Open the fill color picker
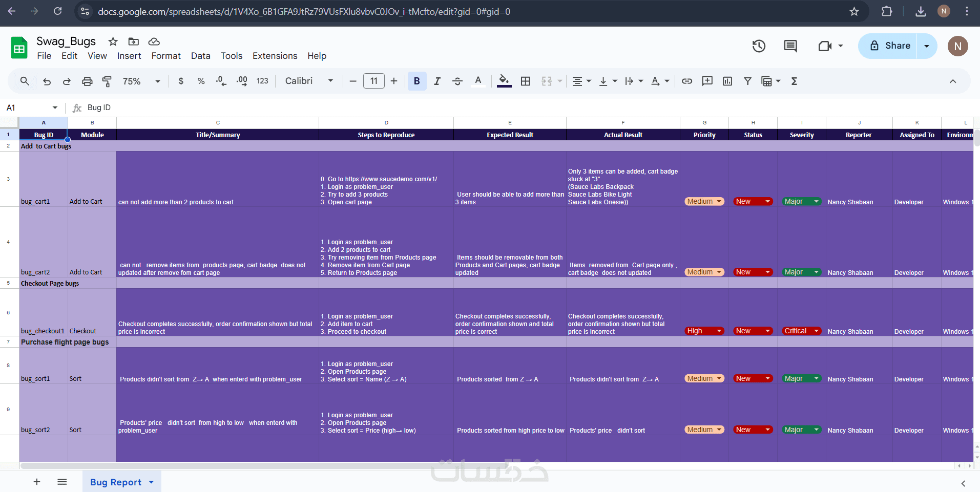980x492 pixels. [504, 81]
